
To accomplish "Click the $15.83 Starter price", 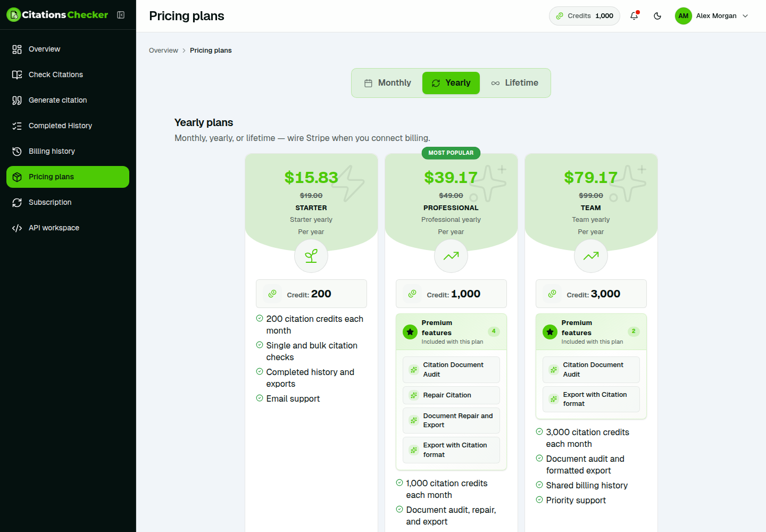I will 311,178.
